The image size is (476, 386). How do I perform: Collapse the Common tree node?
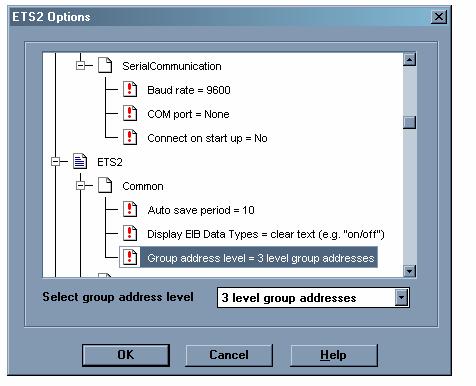pos(80,186)
